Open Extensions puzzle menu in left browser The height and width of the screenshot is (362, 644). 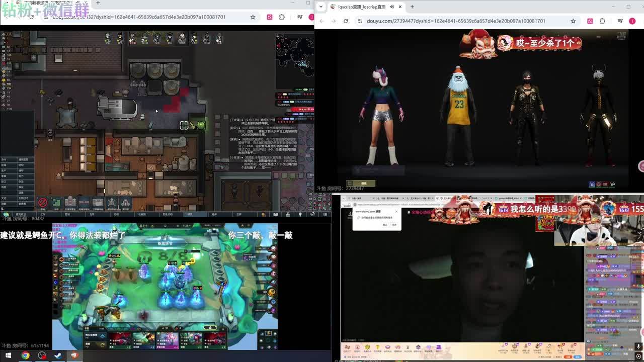coord(282,17)
